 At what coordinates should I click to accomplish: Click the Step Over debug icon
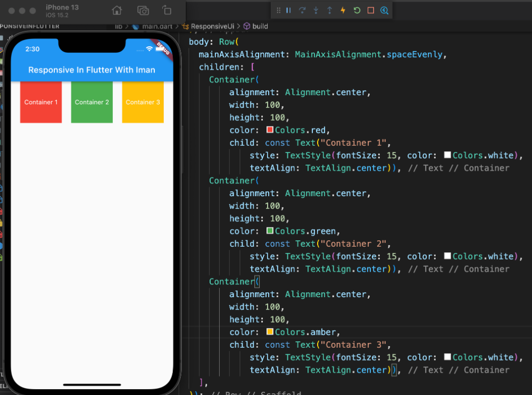pyautogui.click(x=302, y=11)
